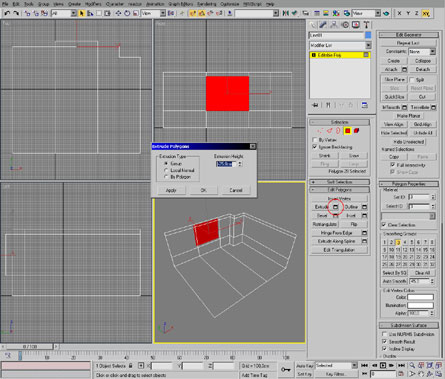Open the Display command panel tab
The width and height of the screenshot is (445, 379).
[356, 25]
